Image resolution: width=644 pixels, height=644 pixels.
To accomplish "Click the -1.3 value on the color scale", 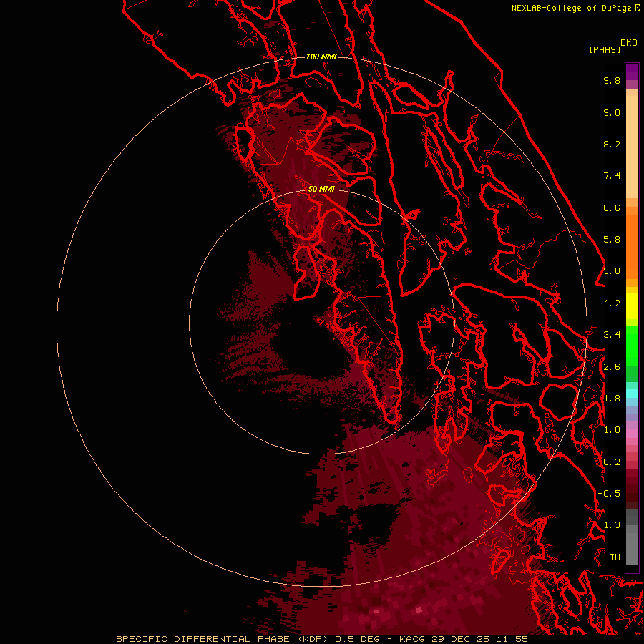I will tap(609, 525).
